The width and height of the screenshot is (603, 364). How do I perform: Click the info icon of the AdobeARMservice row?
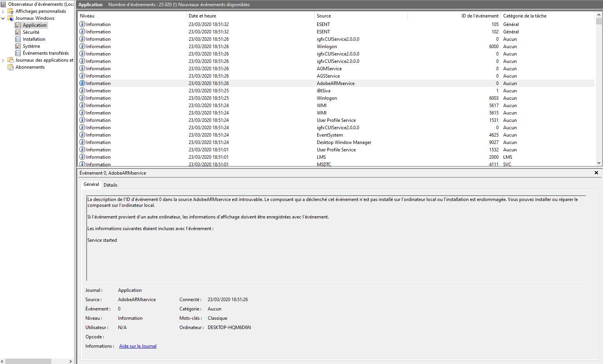tap(82, 83)
